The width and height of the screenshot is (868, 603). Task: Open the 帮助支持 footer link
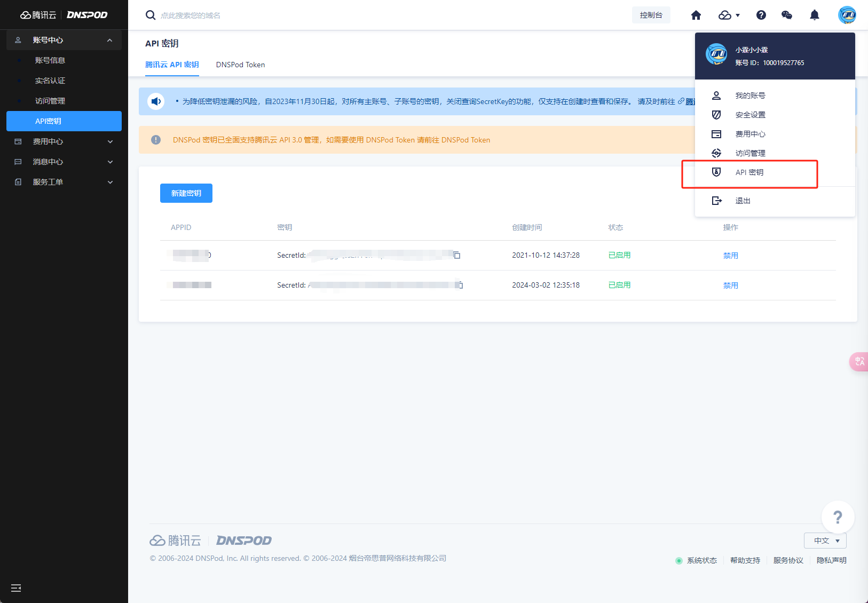[745, 560]
